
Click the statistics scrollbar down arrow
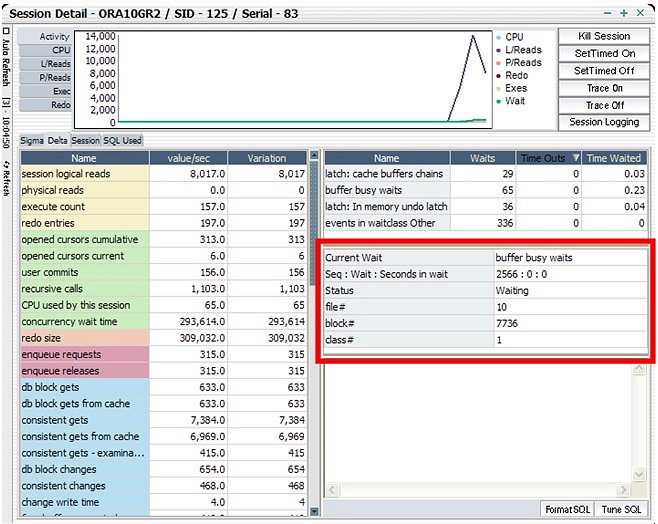tap(314, 511)
